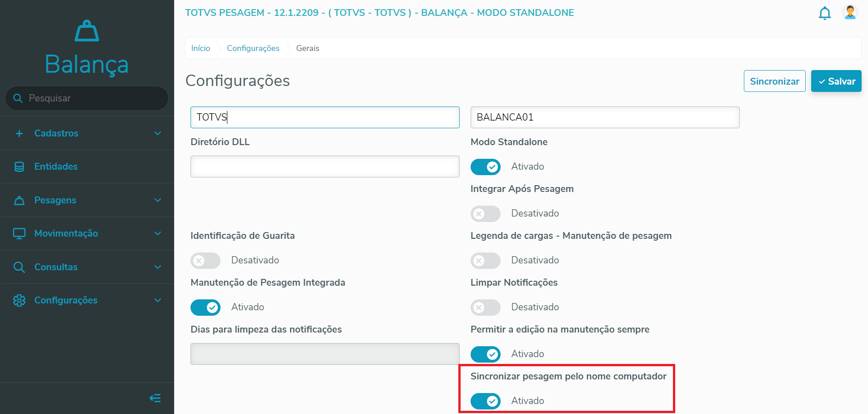Click the field containing TOTVS
This screenshot has width=868, height=414.
click(325, 117)
